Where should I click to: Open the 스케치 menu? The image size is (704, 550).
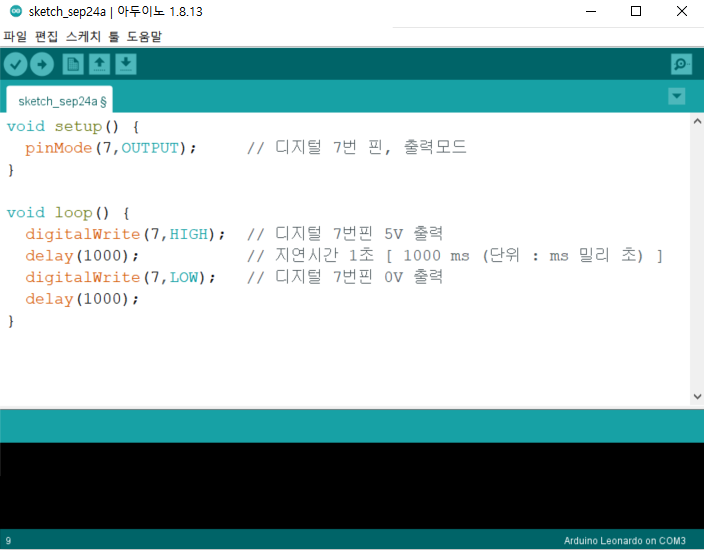point(83,36)
